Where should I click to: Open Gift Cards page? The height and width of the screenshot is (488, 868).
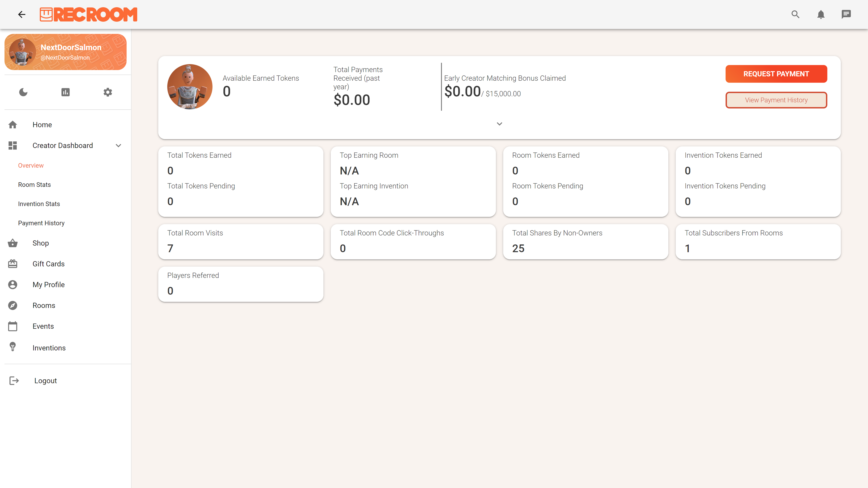click(x=49, y=264)
